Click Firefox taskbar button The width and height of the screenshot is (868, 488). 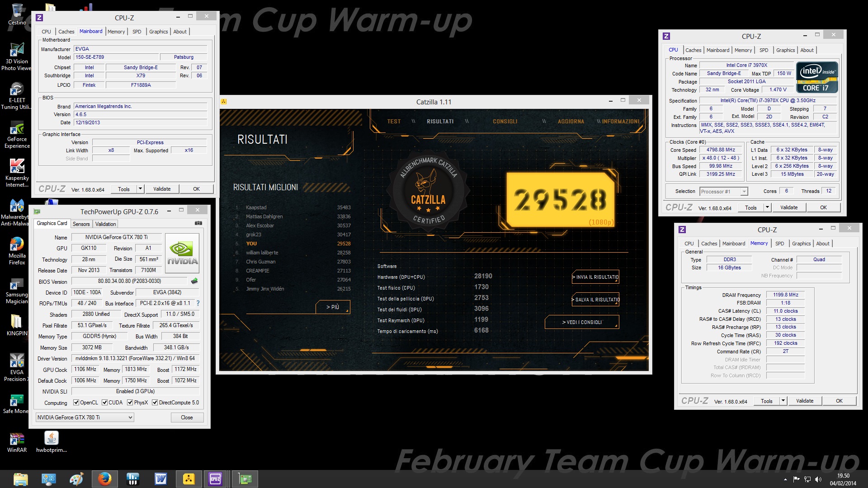[x=104, y=479]
